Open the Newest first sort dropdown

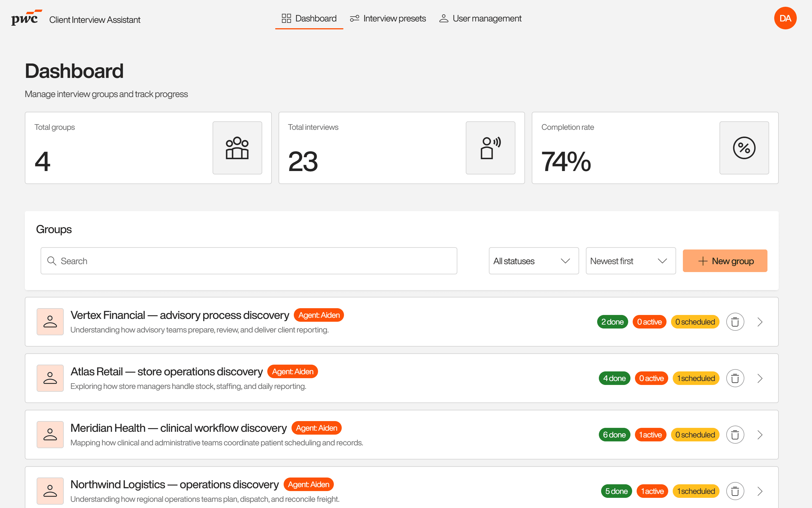[x=630, y=261]
